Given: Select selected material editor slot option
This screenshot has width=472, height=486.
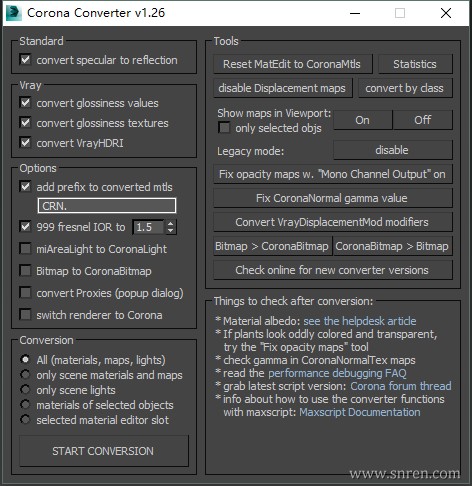Looking at the screenshot, I should pyautogui.click(x=25, y=419).
